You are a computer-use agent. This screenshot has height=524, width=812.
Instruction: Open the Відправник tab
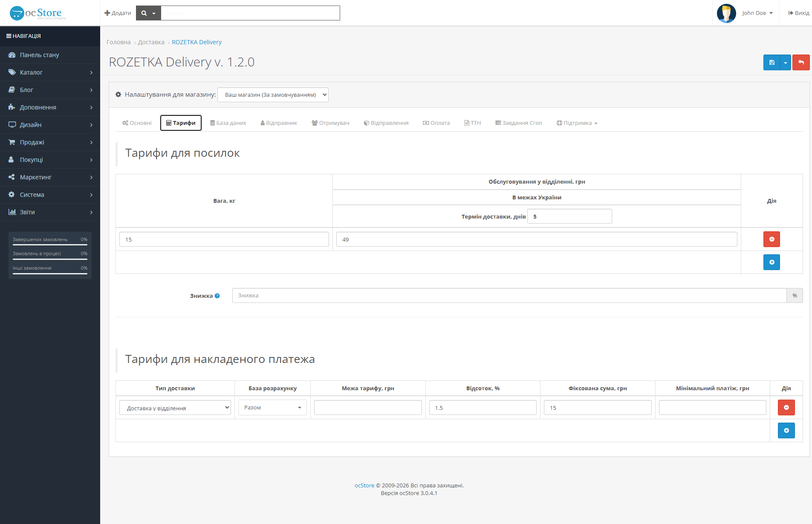point(279,123)
